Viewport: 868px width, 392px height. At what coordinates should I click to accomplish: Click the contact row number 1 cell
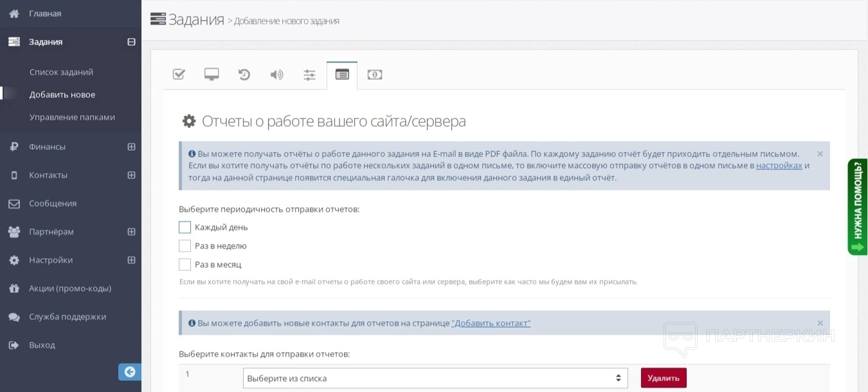tap(188, 374)
